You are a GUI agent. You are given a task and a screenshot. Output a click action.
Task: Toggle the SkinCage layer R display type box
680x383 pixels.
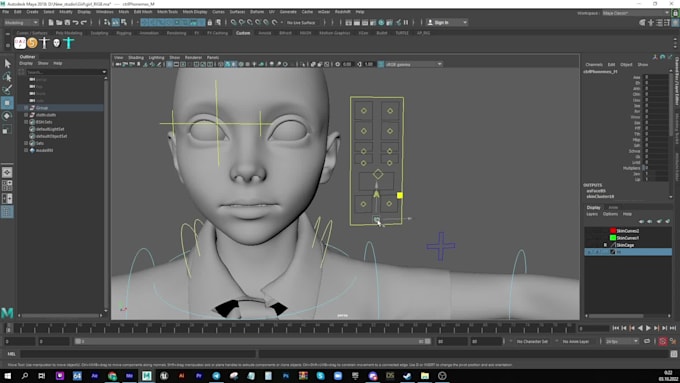coord(605,245)
